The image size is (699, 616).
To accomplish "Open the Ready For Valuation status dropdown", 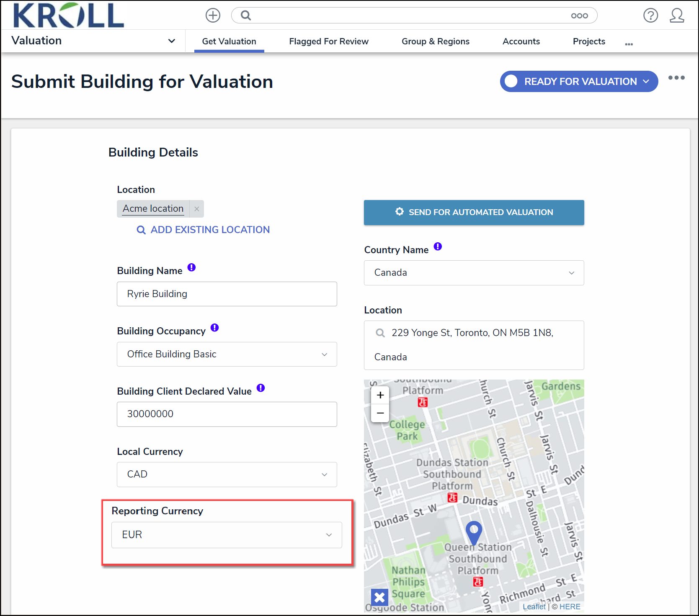I will tap(579, 82).
